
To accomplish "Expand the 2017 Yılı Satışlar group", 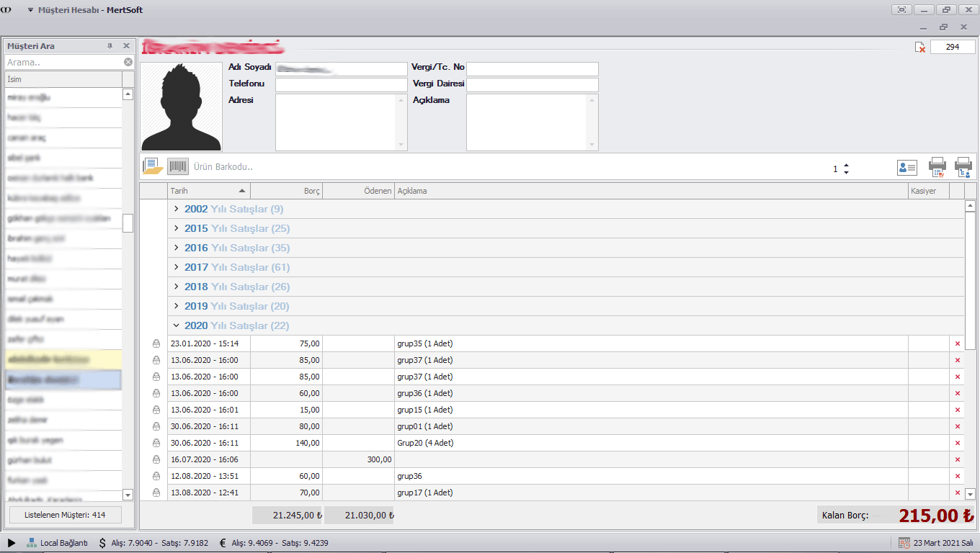I will [177, 267].
